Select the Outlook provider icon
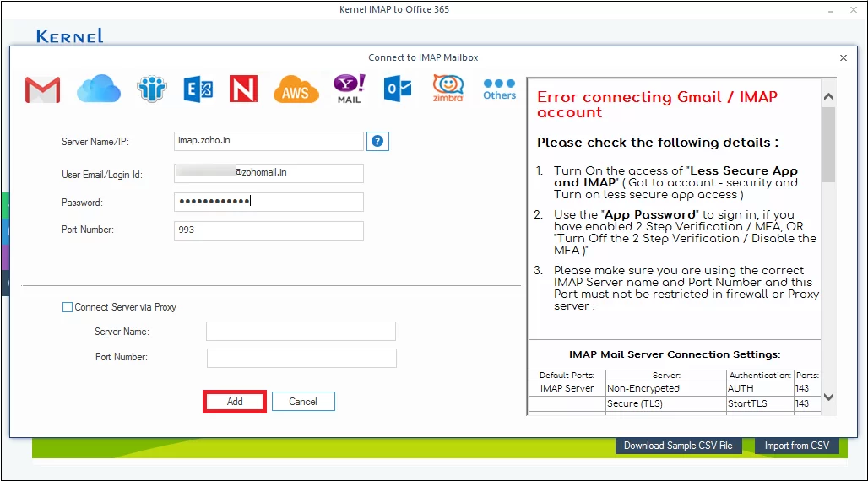Viewport: 868px width, 481px height. (x=398, y=89)
